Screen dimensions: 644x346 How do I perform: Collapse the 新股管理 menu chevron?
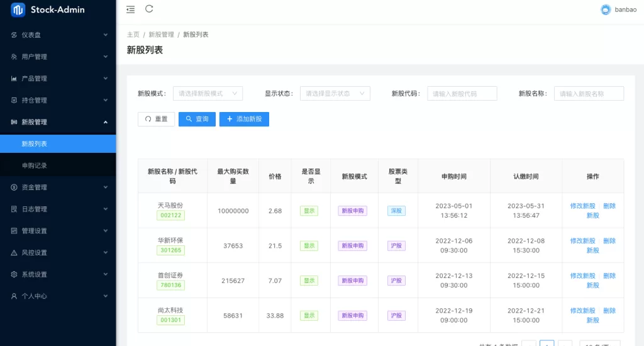pos(106,122)
